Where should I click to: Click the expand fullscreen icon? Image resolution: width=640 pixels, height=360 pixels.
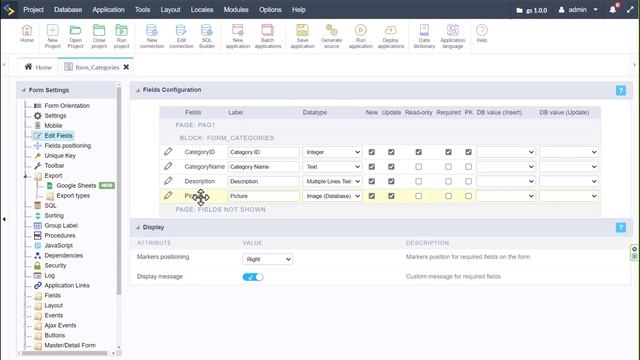[x=630, y=10]
